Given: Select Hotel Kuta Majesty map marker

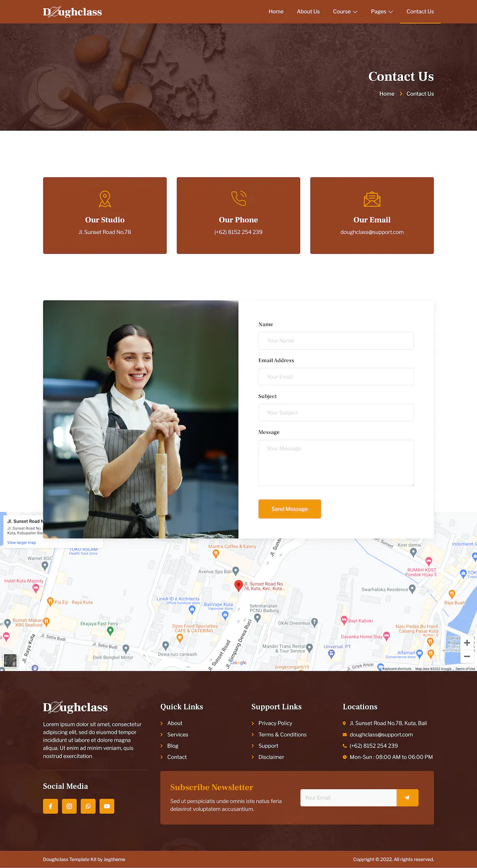Looking at the screenshot, I should [36, 588].
